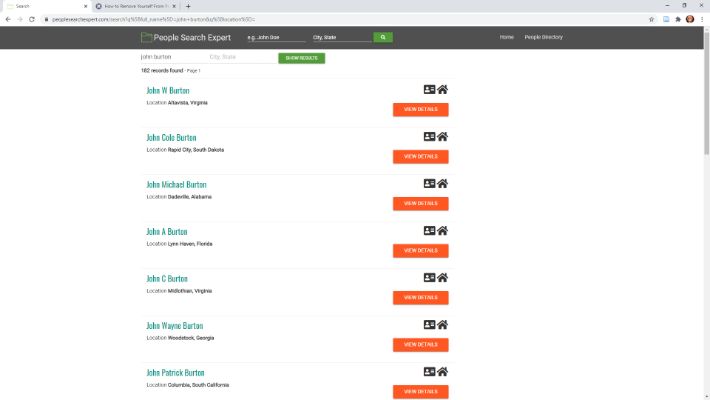Click the page vertical scrollbar thumb

click(706, 93)
